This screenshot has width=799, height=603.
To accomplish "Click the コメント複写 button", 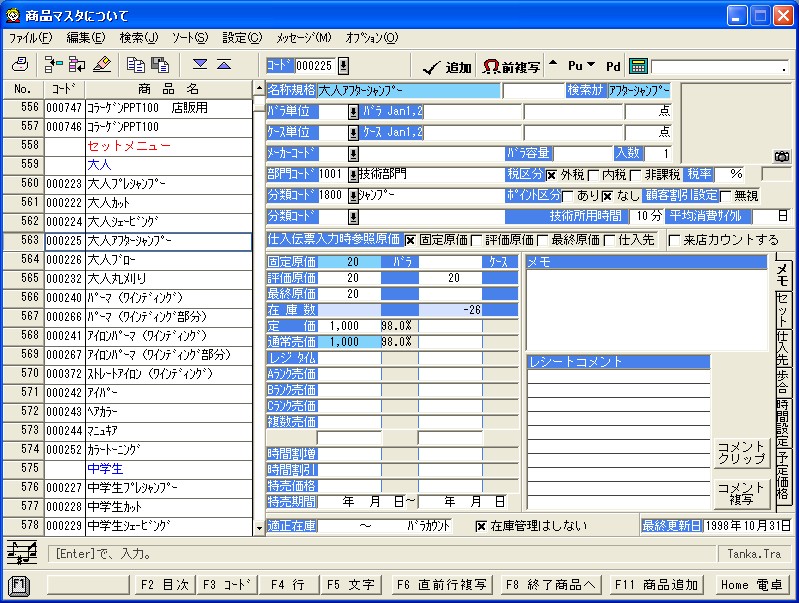I will point(741,493).
